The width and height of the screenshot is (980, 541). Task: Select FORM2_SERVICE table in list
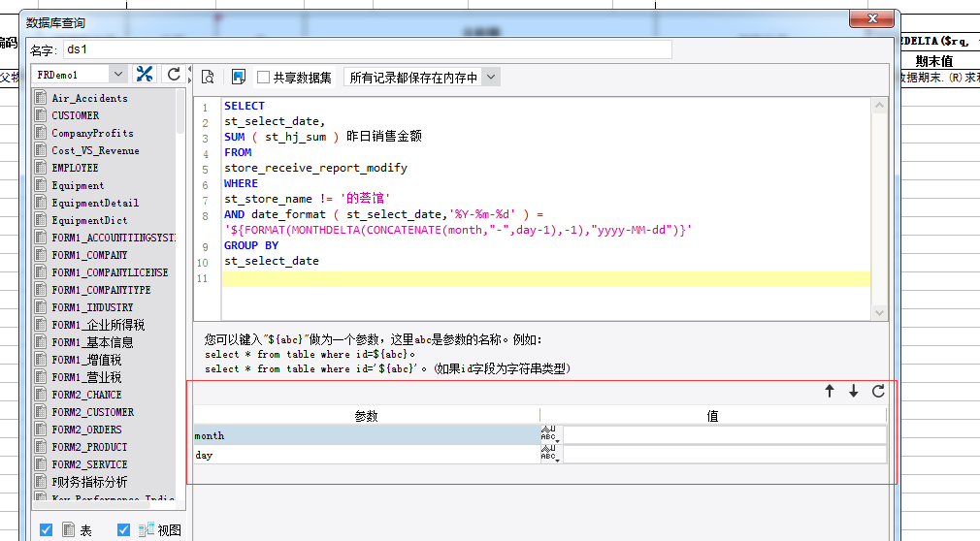89,464
